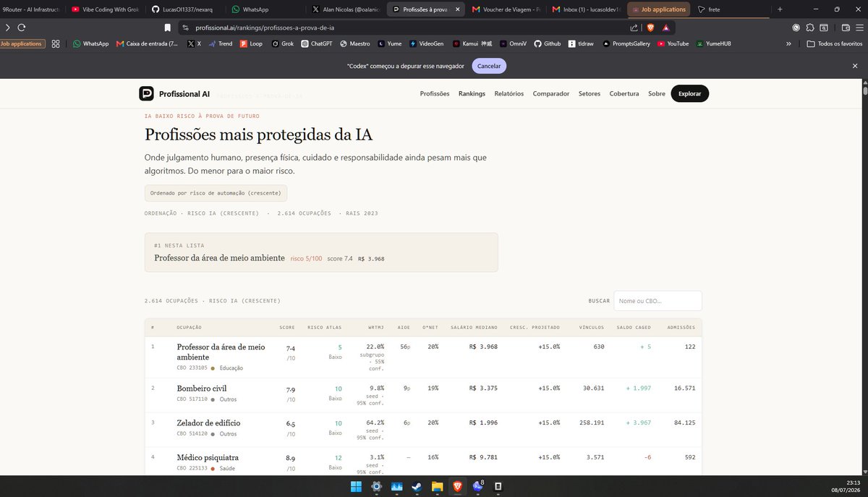
Task: Go forward with the navigation arrow
Action: [7, 27]
